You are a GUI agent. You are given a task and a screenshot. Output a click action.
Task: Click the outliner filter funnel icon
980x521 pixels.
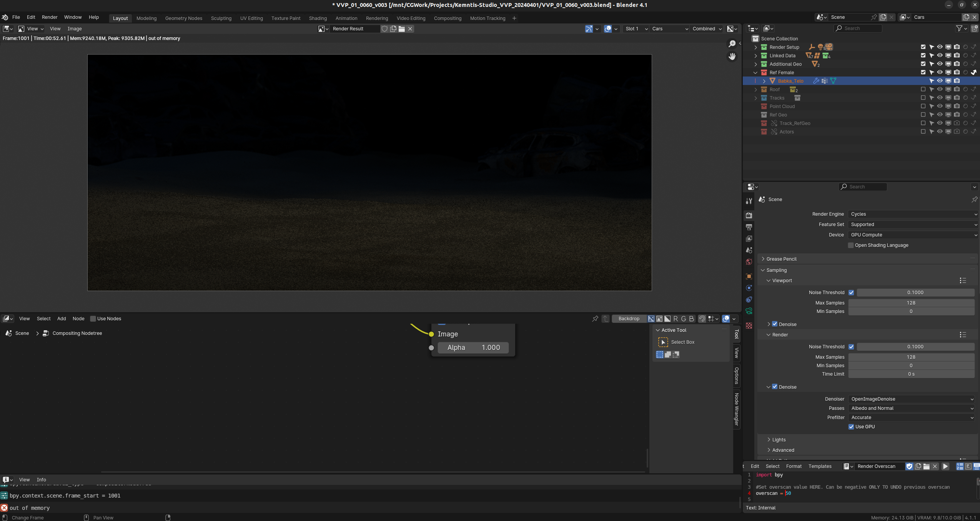tap(959, 28)
